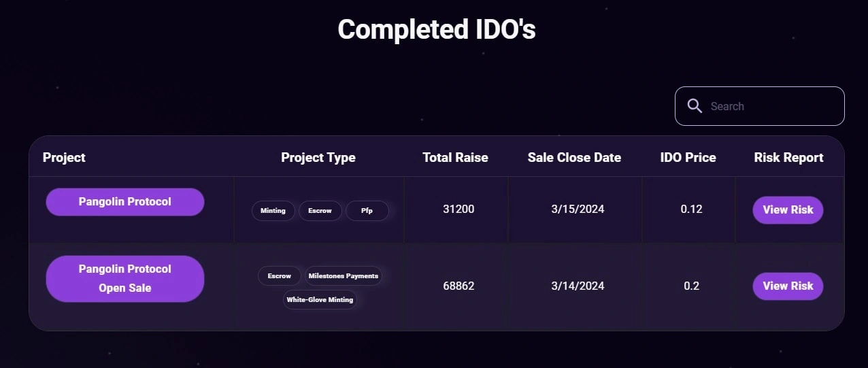Open the Pangolin Protocol Open Sale project
The image size is (868, 368).
[x=125, y=279]
